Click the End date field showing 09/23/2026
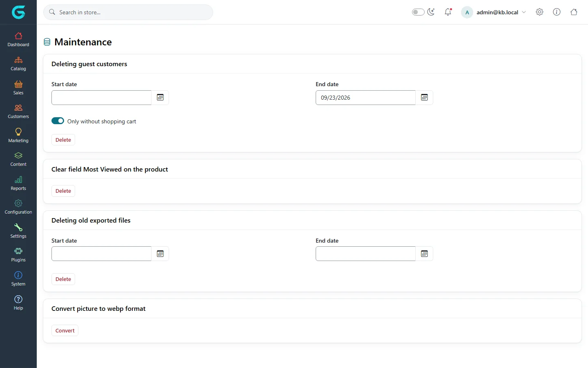Image resolution: width=588 pixels, height=368 pixels. [x=365, y=98]
